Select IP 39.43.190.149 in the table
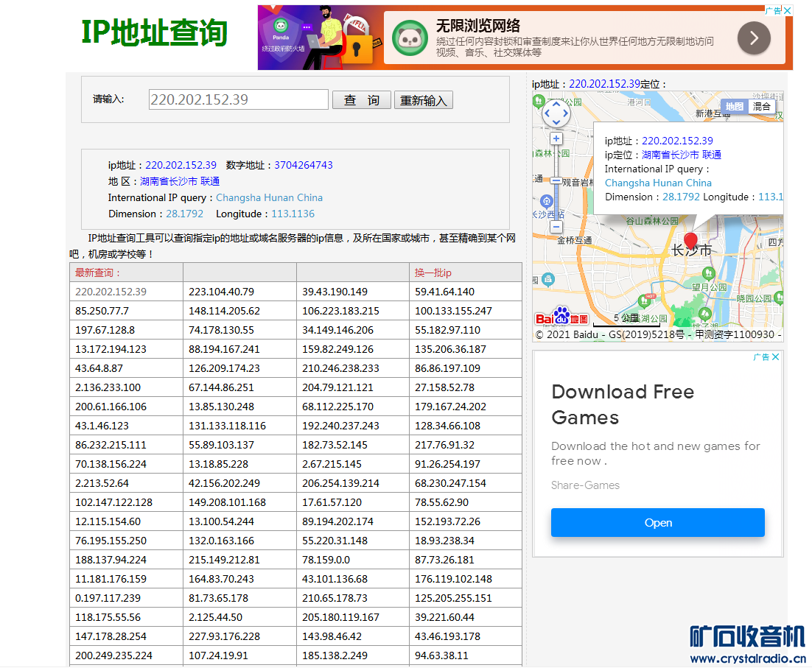This screenshot has height=668, width=812. 335,292
